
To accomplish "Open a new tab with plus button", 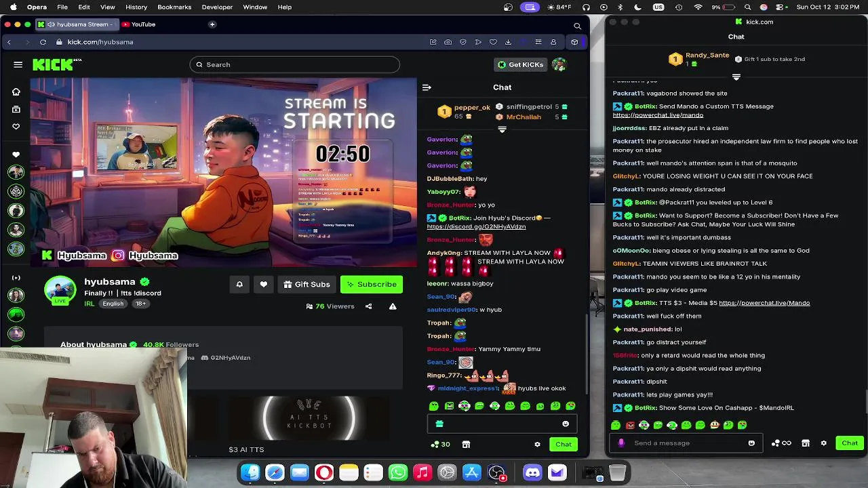I will click(x=212, y=24).
